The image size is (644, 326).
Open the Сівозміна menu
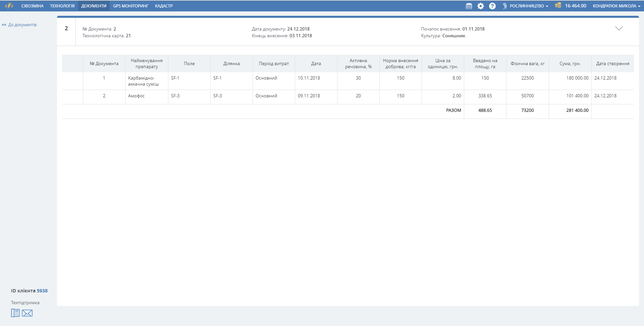point(33,6)
